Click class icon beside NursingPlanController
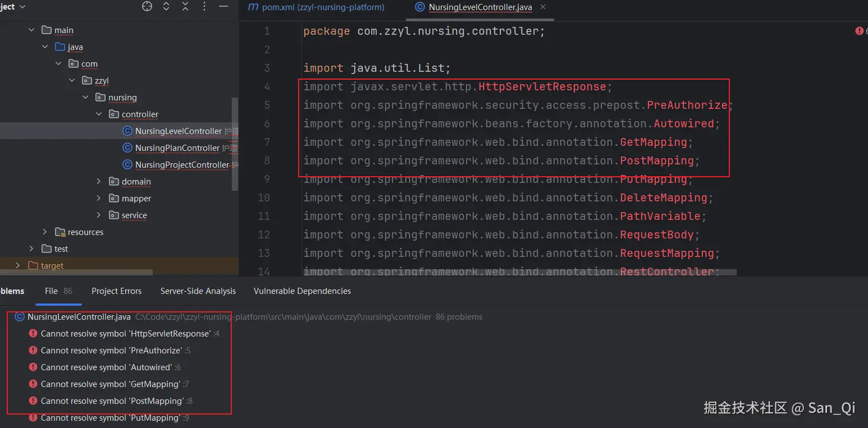 (127, 148)
